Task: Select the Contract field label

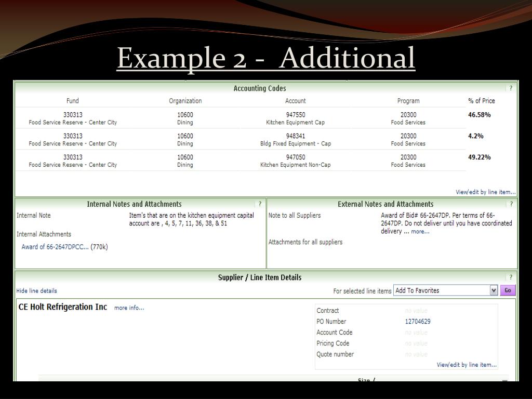Action: pyautogui.click(x=327, y=311)
